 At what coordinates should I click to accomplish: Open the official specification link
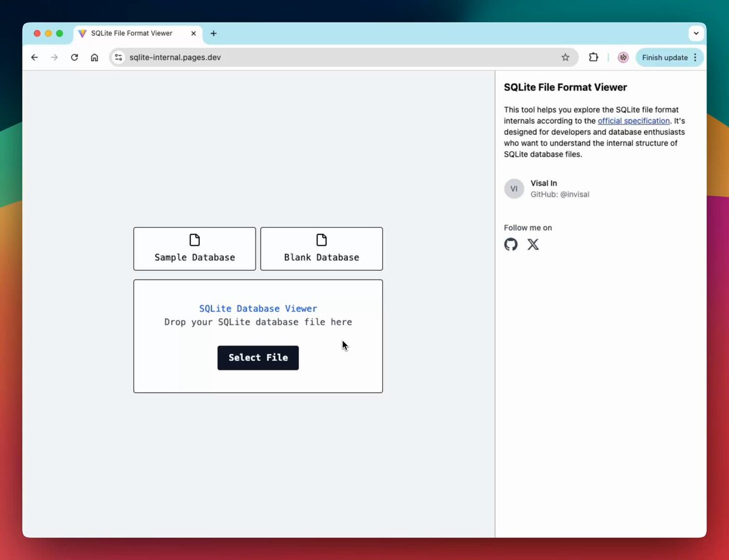[634, 121]
